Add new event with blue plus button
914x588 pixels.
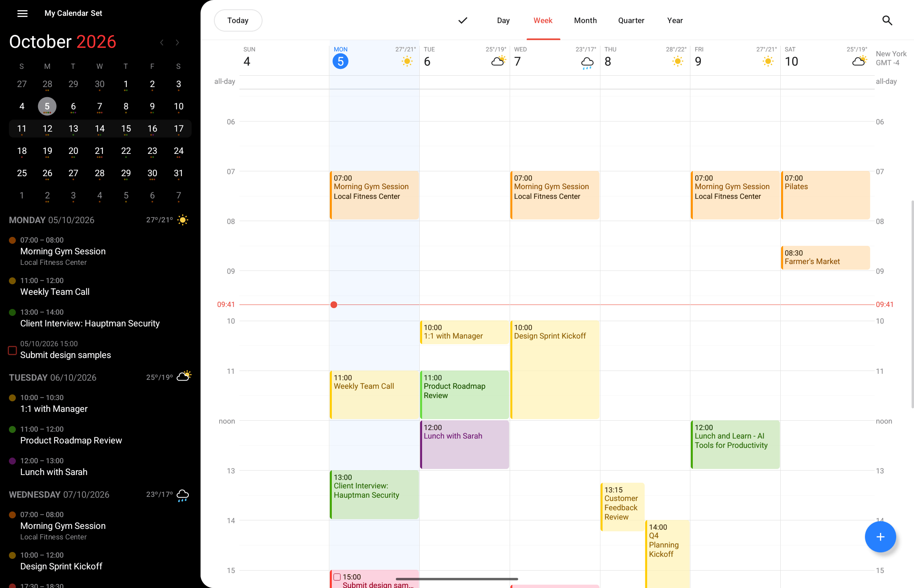(x=880, y=537)
